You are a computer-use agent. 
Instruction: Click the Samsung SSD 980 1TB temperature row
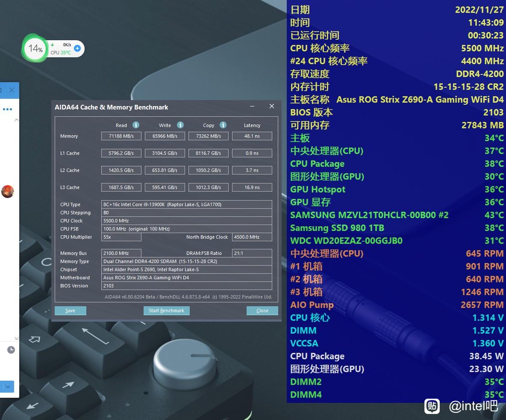[x=397, y=228]
